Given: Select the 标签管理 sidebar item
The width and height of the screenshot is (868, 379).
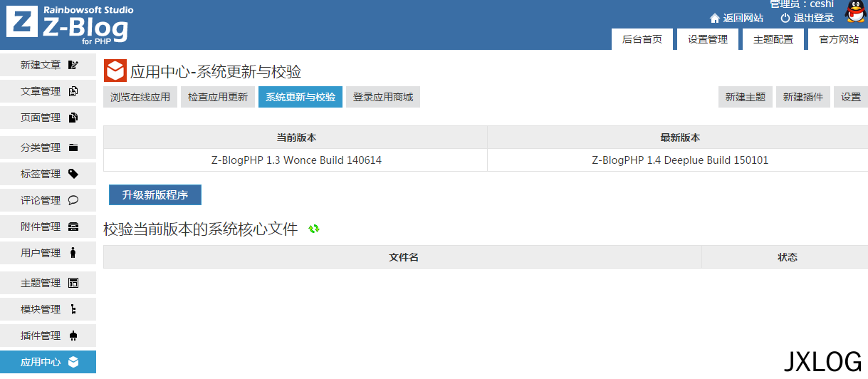Looking at the screenshot, I should pos(48,174).
